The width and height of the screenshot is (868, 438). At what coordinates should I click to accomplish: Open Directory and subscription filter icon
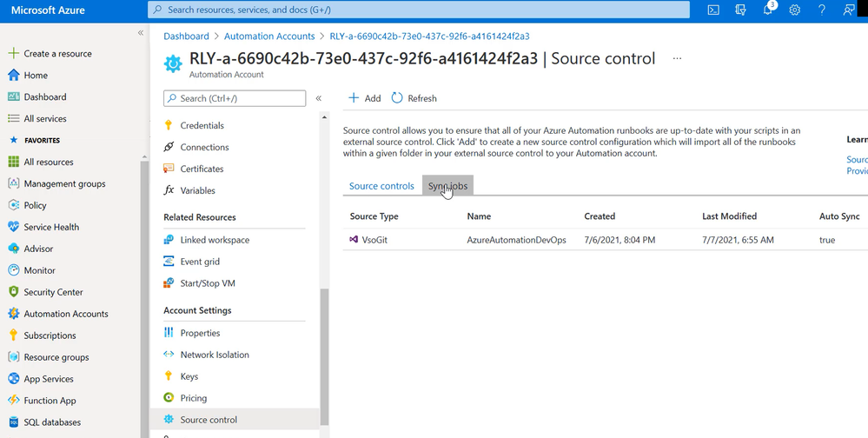point(740,10)
